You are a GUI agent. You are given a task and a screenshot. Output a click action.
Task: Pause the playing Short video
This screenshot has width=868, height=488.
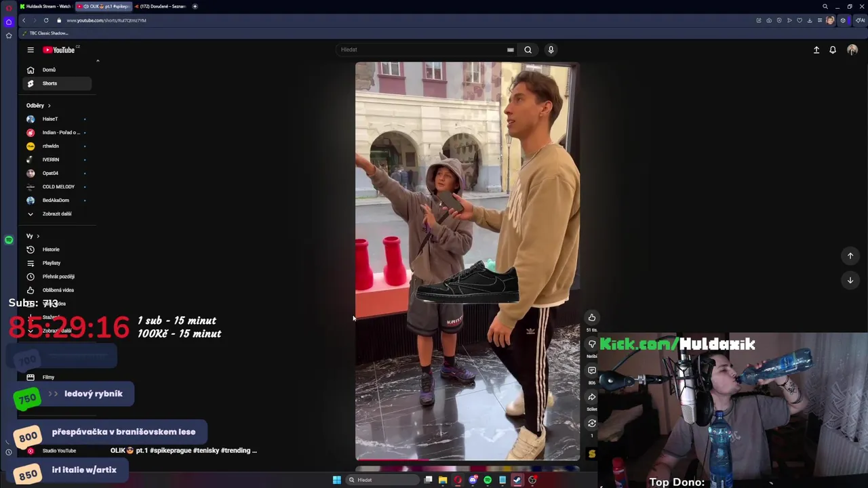pos(467,261)
